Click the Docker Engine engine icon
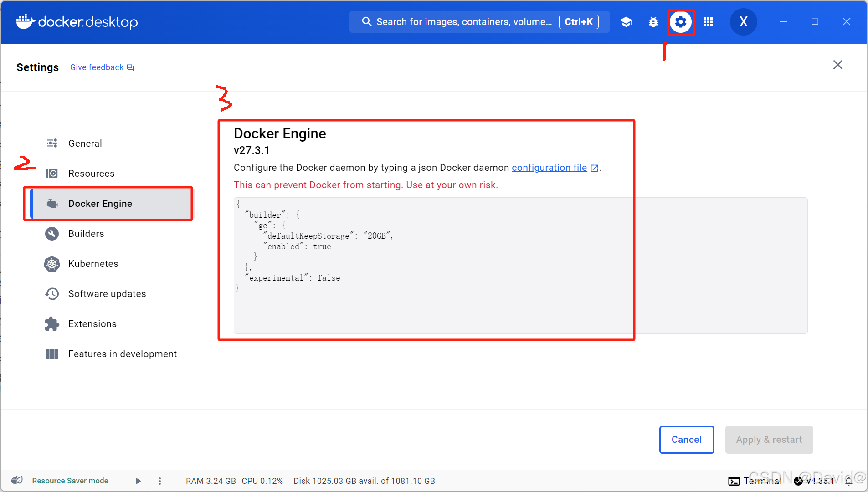Screen dimensions: 868x492 pyautogui.click(x=52, y=204)
